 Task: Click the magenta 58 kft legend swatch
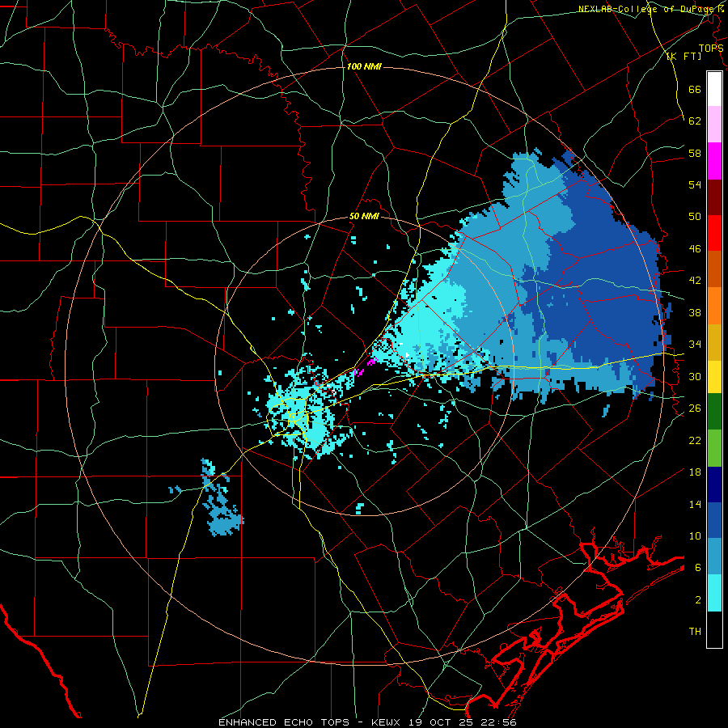click(x=714, y=161)
